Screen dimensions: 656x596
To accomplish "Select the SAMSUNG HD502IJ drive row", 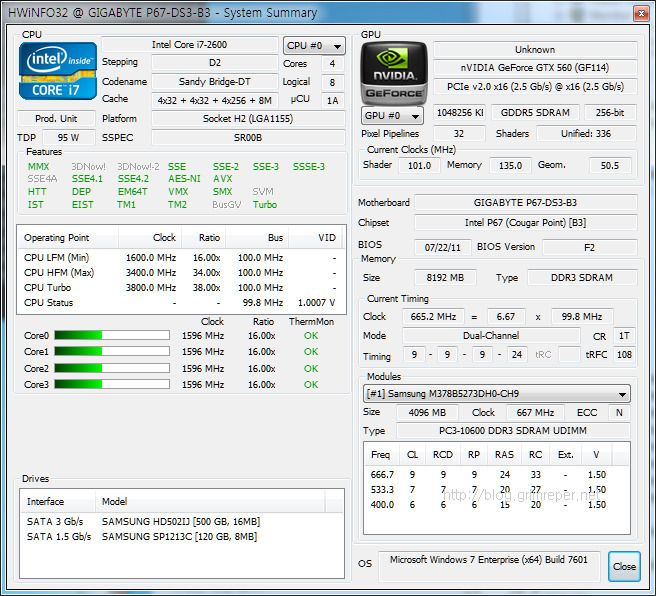I will (182, 522).
